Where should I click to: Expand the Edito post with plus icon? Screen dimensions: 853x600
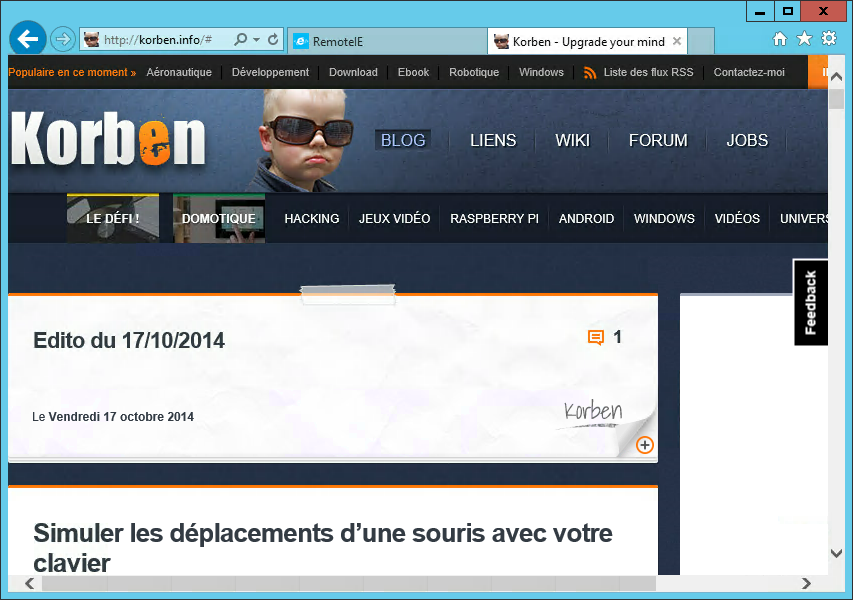[645, 445]
